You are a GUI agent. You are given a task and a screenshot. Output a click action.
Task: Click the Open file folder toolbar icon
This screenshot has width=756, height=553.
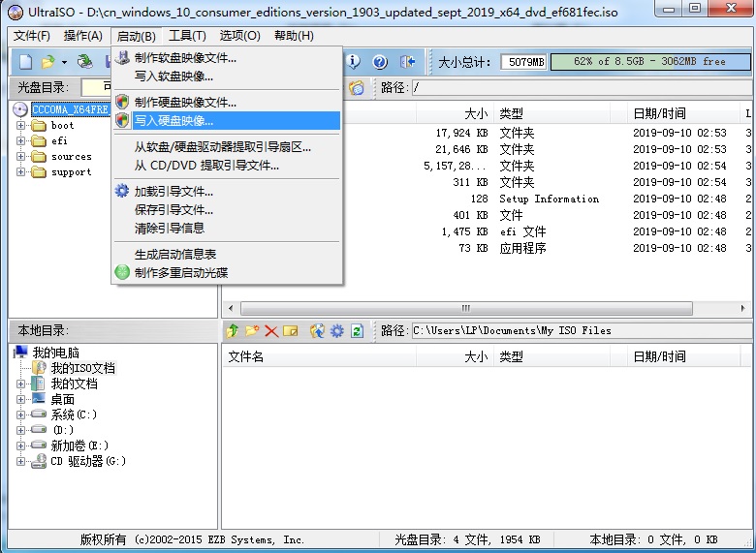48,62
